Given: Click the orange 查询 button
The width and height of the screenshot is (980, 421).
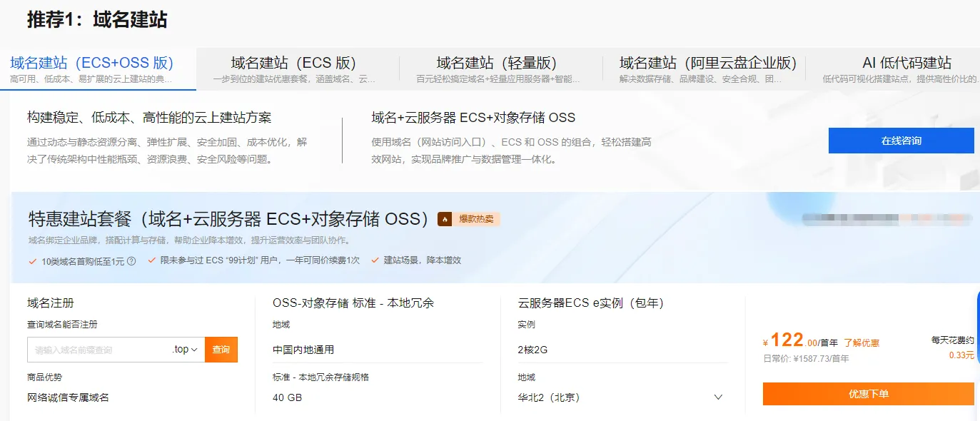Looking at the screenshot, I should click(221, 350).
